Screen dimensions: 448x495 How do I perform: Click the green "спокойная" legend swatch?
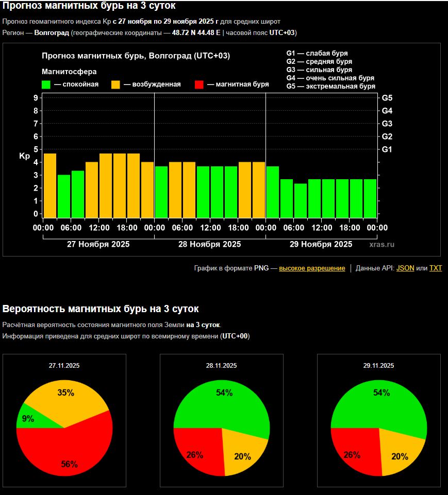coord(46,84)
